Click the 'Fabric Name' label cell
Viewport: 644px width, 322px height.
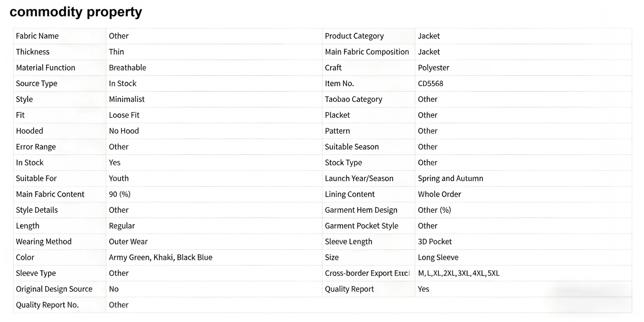click(x=37, y=36)
